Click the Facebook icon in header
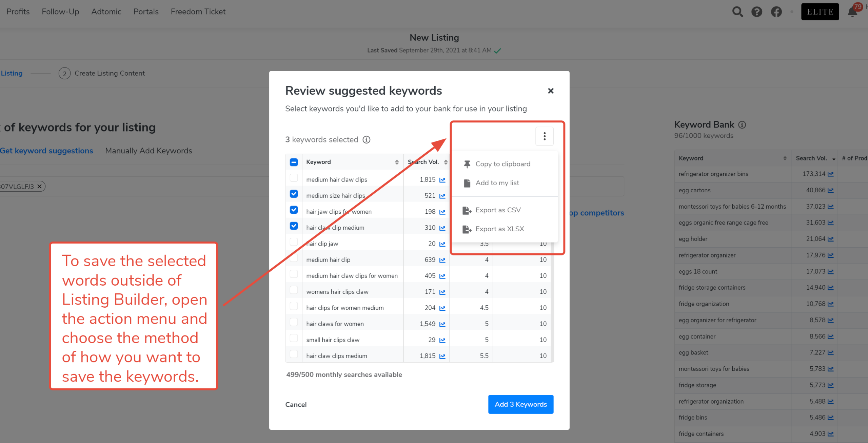This screenshot has height=443, width=868. point(776,12)
